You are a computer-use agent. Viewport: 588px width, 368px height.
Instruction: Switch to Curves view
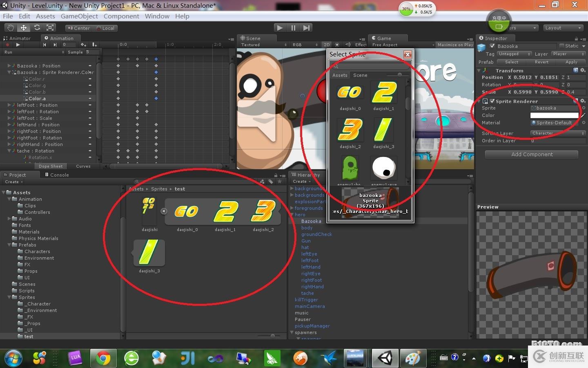[83, 166]
